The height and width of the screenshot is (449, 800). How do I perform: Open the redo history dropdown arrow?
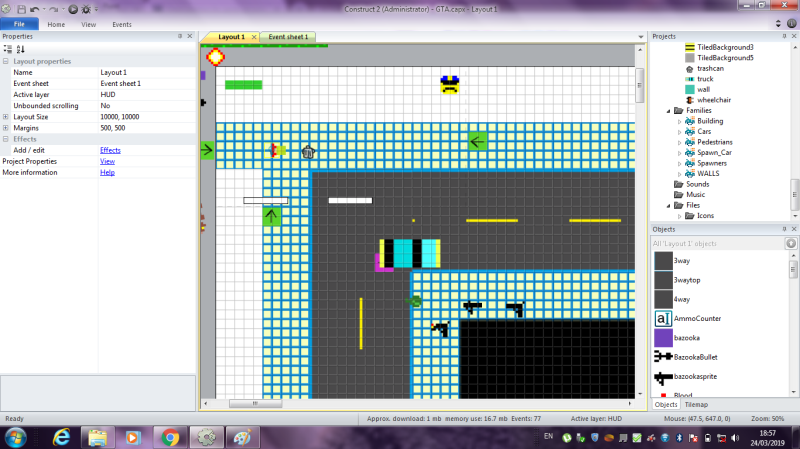(x=63, y=9)
